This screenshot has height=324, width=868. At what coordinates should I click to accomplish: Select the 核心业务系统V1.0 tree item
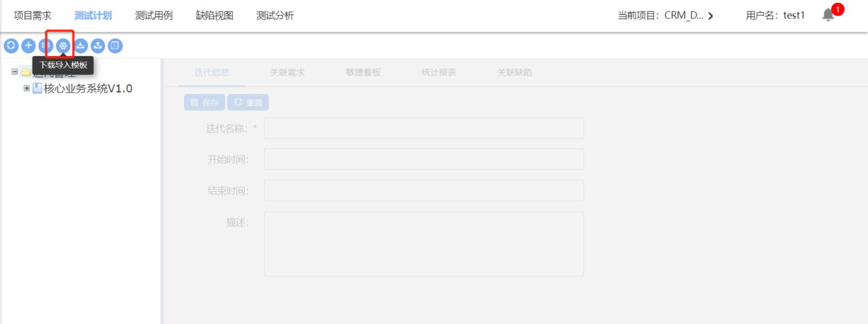click(x=88, y=88)
